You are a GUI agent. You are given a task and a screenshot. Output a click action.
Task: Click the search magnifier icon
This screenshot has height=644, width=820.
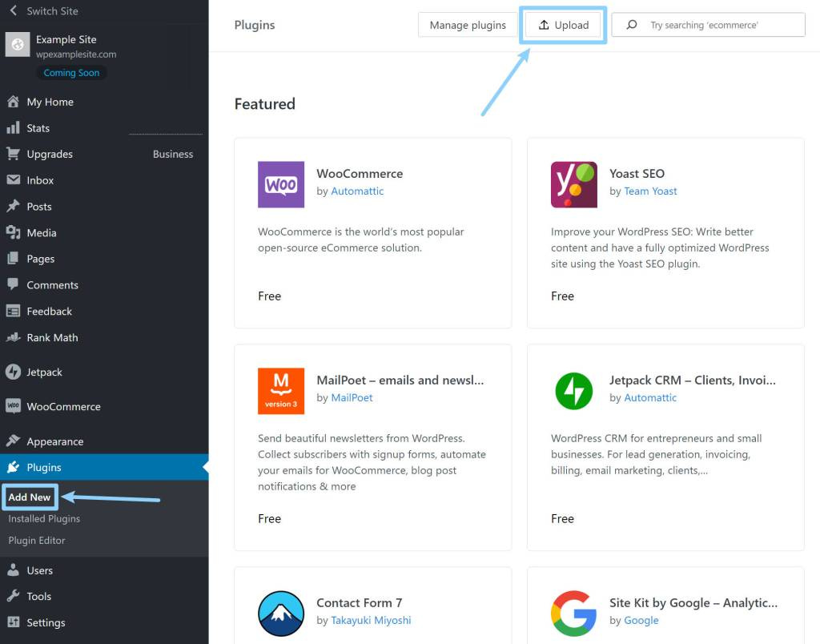[632, 25]
